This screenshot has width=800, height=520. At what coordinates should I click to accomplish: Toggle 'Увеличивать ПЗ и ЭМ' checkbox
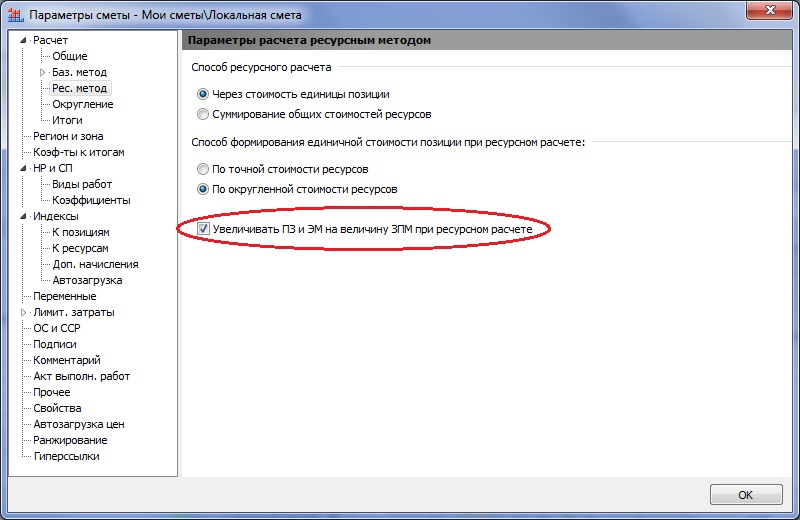coord(205,230)
